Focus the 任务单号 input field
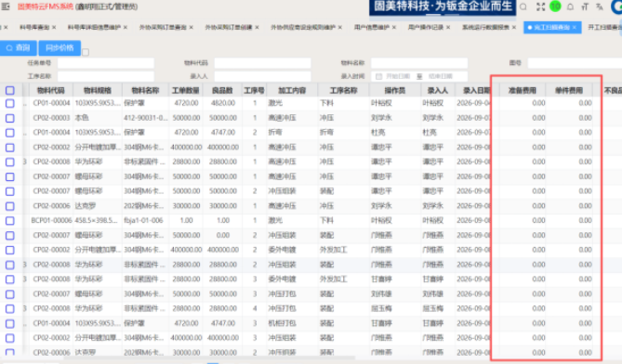This screenshot has width=622, height=364. [106, 63]
